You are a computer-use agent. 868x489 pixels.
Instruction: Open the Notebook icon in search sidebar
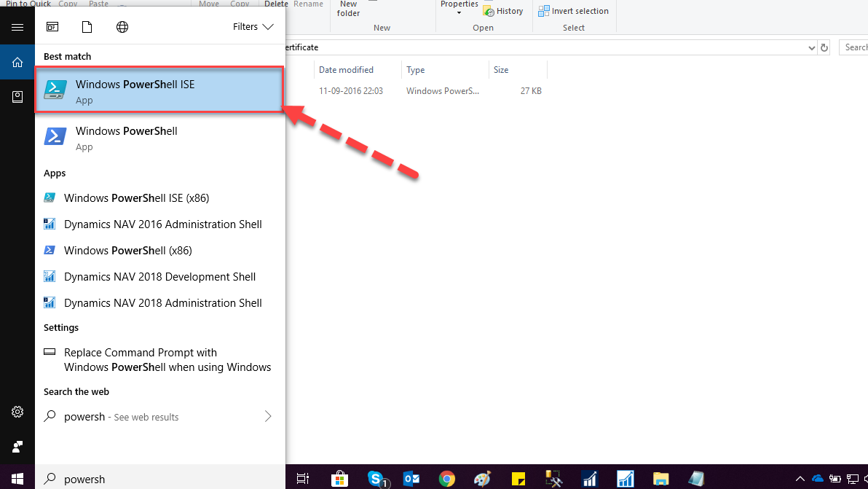(x=17, y=97)
